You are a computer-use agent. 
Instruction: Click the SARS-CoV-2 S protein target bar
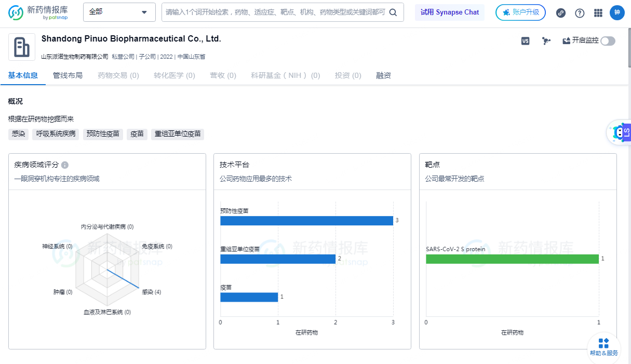pos(511,258)
